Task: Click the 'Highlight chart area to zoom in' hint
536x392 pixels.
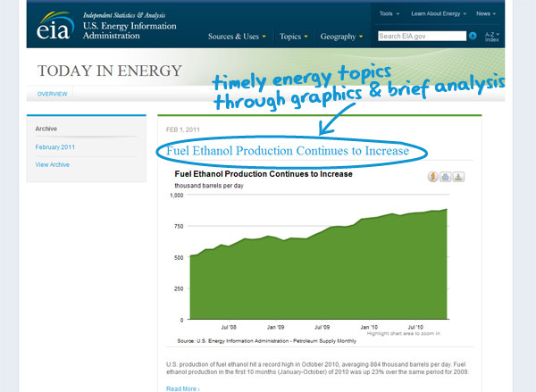Action: pyautogui.click(x=404, y=333)
